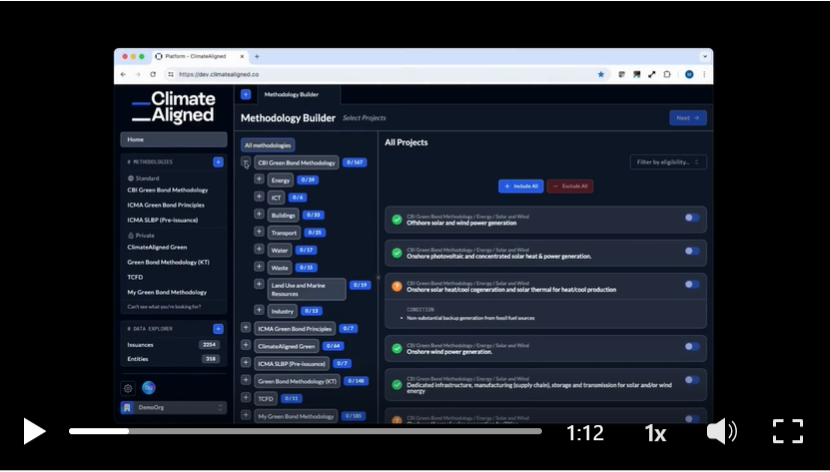The image size is (830, 472).
Task: Change playback speed via the 1x control
Action: click(655, 433)
